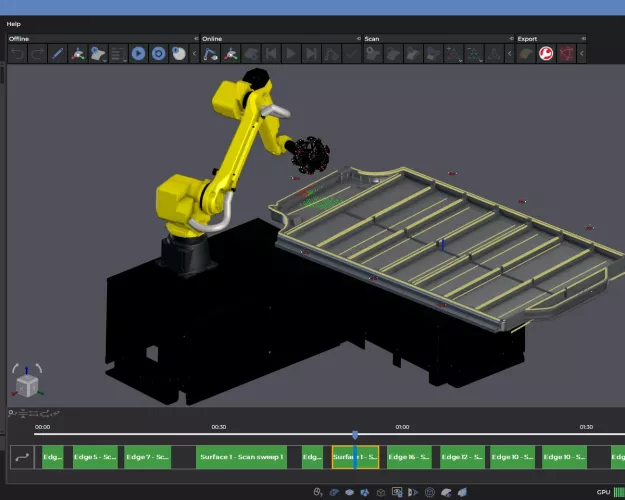Select the Edge 7 timeline block
Screen dimensions: 625x500
[145, 457]
